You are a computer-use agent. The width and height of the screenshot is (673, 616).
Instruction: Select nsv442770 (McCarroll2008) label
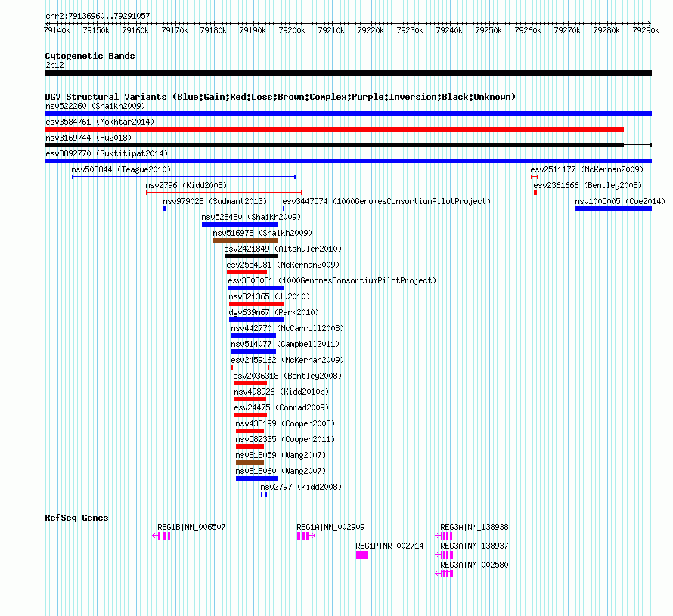click(287, 328)
